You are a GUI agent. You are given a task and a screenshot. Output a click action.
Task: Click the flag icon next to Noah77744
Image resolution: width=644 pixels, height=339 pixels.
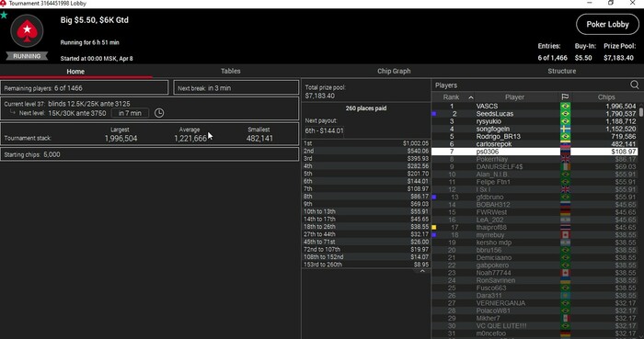pyautogui.click(x=565, y=273)
